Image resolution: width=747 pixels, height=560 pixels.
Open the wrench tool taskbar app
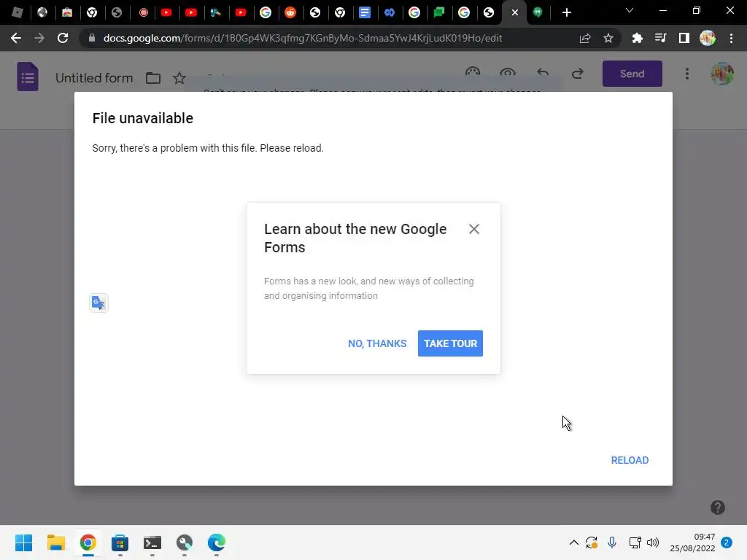[x=185, y=542]
